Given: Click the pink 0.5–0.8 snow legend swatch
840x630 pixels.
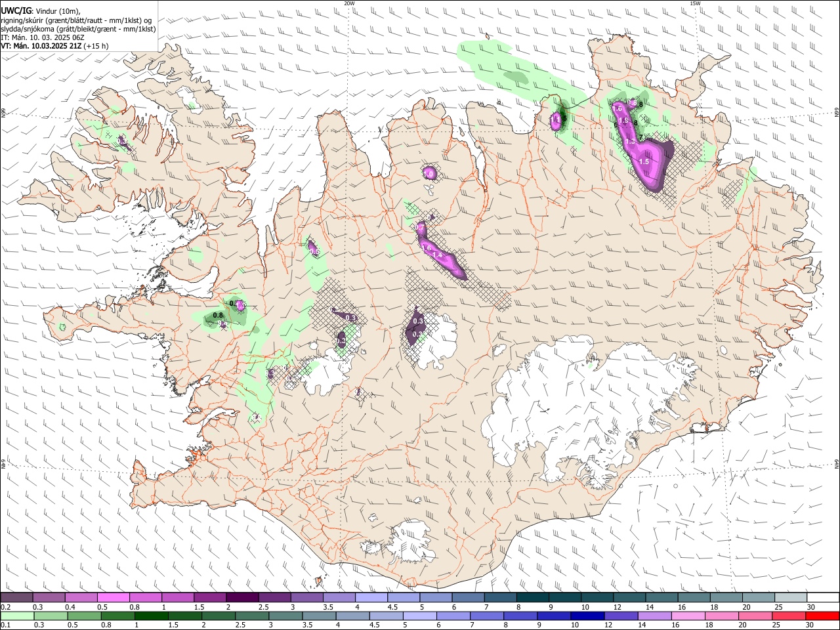Looking at the screenshot, I should (114, 598).
